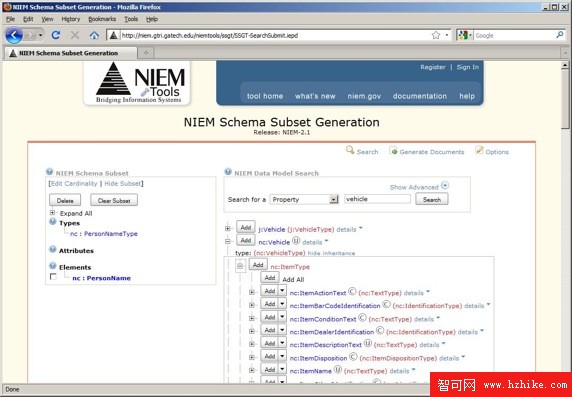
Task: Click the Clear Subset button
Action: [x=114, y=200]
